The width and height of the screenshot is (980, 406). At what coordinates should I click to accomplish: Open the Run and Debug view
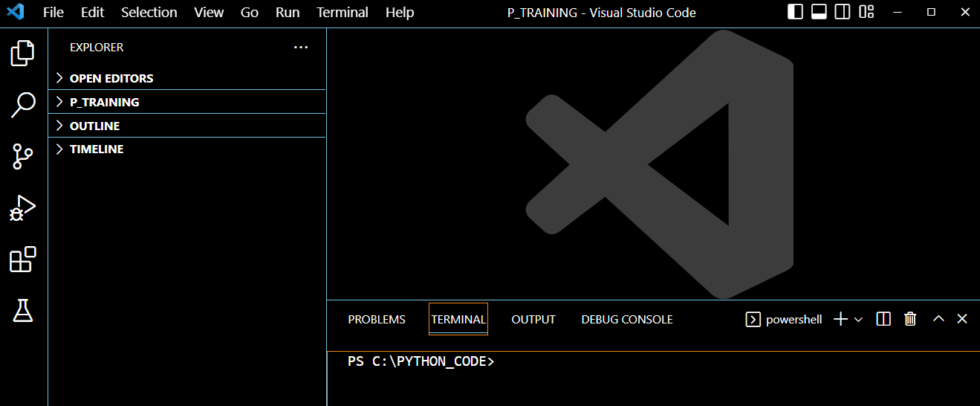(23, 208)
